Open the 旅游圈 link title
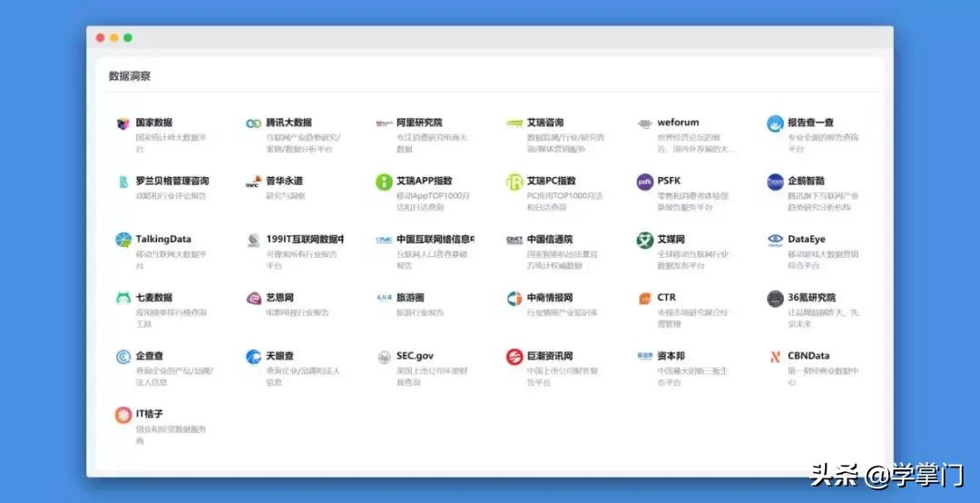Screen dimensions: 980x503 click(x=410, y=297)
